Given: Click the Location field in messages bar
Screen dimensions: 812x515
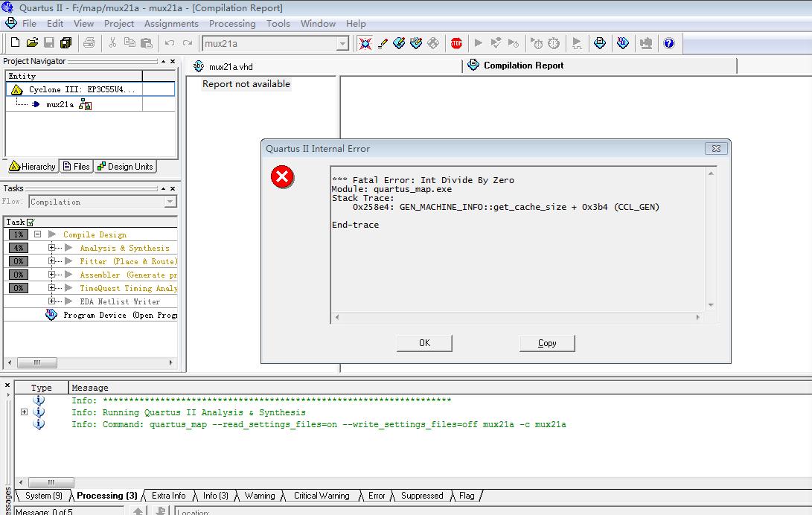Looking at the screenshot, I should pos(492,511).
